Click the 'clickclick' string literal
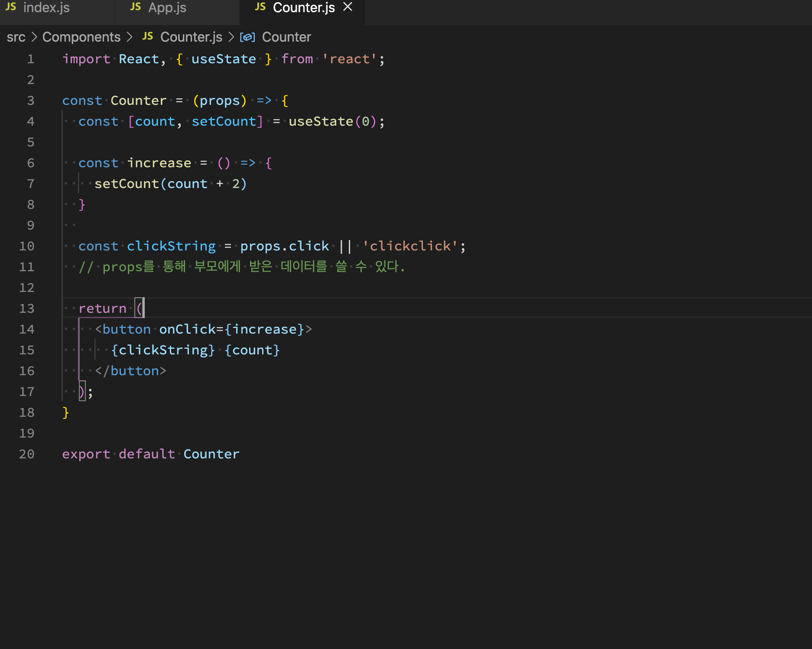This screenshot has height=649, width=812. coord(410,246)
